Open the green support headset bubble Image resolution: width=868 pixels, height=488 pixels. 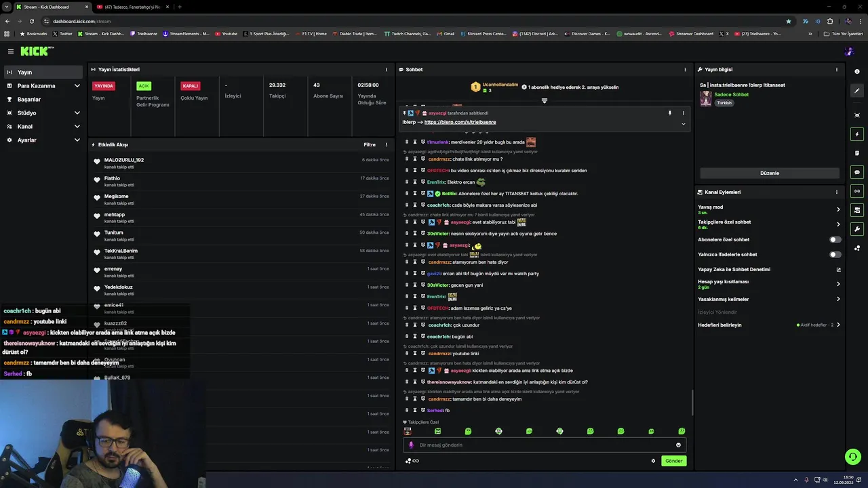coord(853,456)
